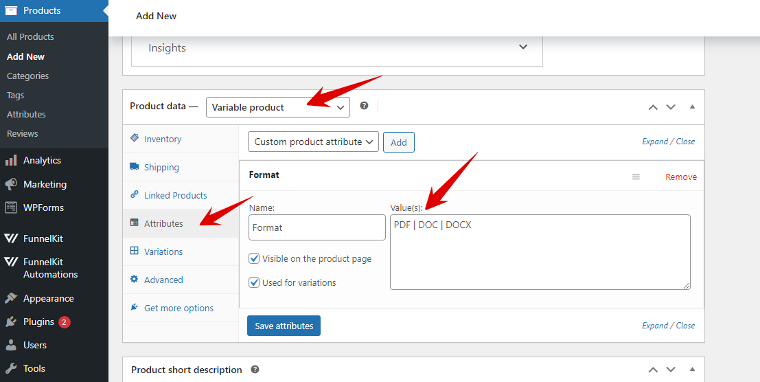The width and height of the screenshot is (760, 382).
Task: Click the Add attribute button
Action: pyautogui.click(x=399, y=143)
